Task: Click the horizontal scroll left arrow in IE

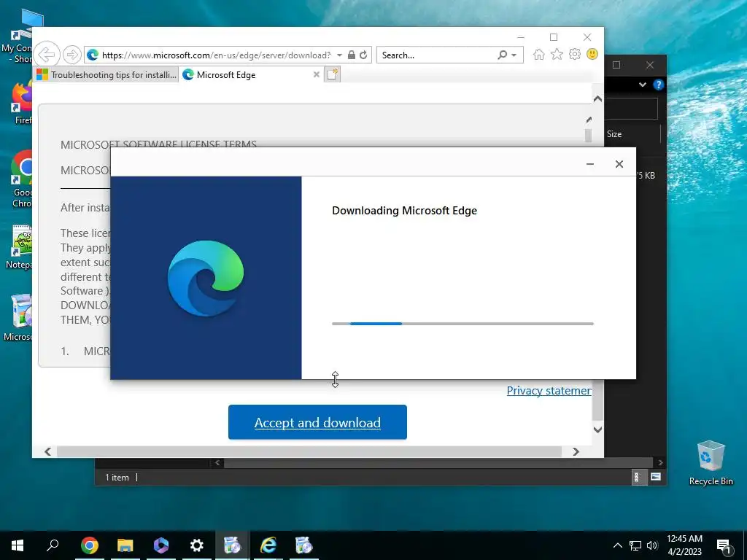Action: click(47, 451)
